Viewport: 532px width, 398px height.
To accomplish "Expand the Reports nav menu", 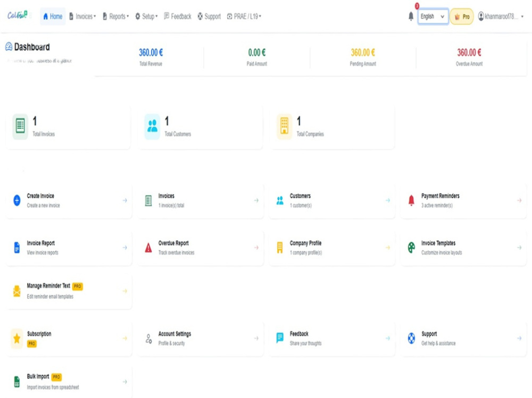I will pyautogui.click(x=115, y=16).
